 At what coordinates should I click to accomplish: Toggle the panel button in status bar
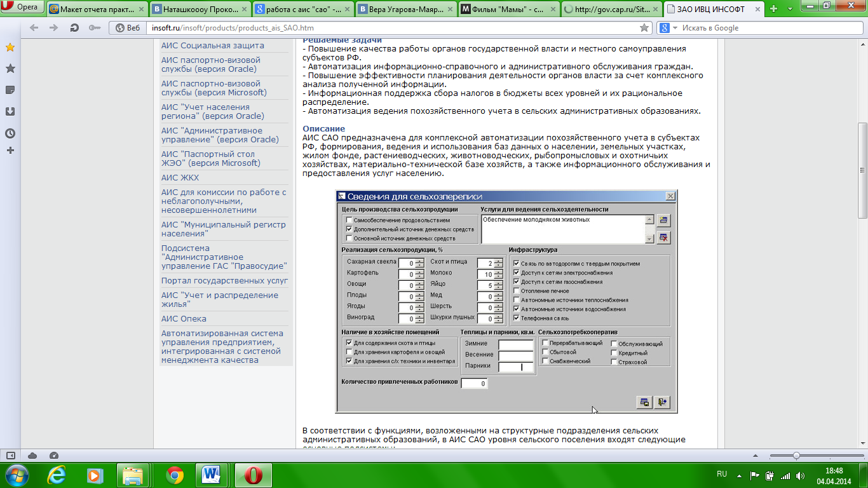point(11,456)
